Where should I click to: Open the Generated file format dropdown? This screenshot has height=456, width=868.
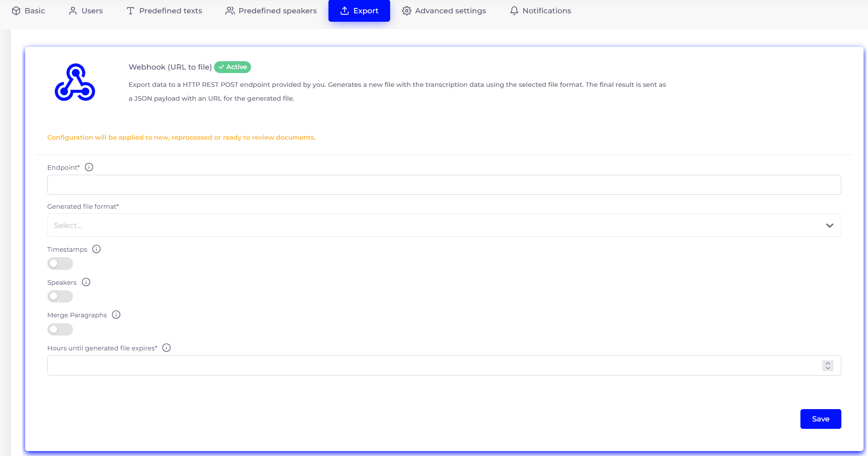pos(434,226)
